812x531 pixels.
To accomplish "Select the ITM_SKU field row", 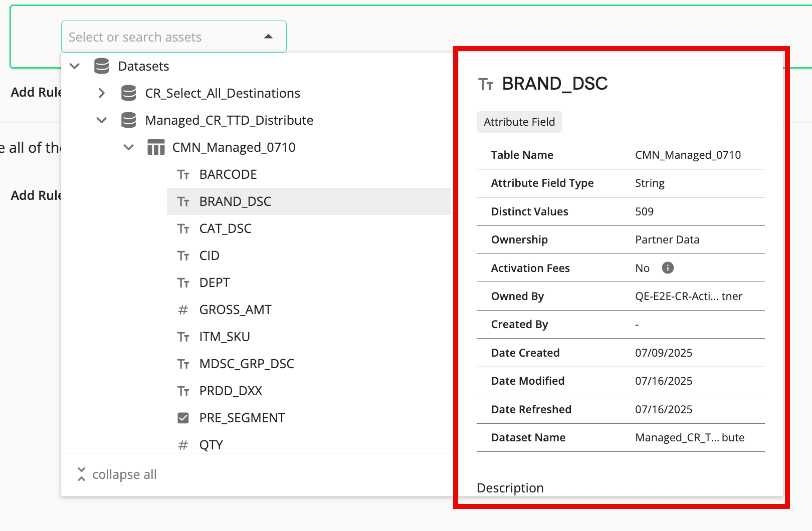I will 309,337.
